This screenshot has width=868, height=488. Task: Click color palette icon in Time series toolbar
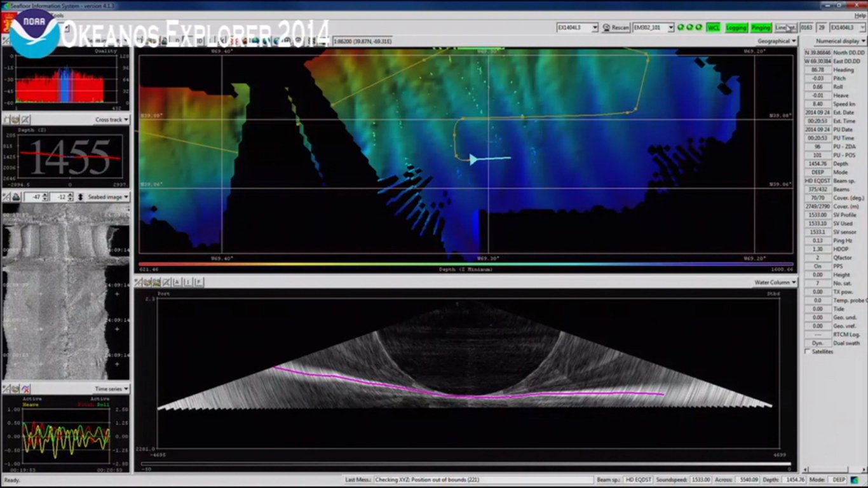pos(16,389)
